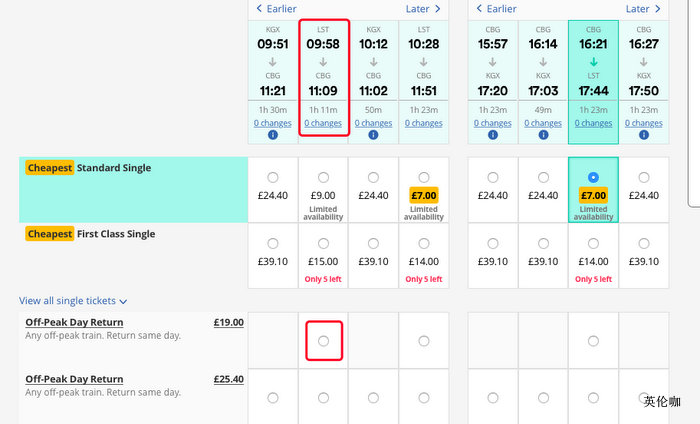This screenshot has height=424, width=700.
Task: Show later outbound trains after 10:28
Action: [422, 9]
